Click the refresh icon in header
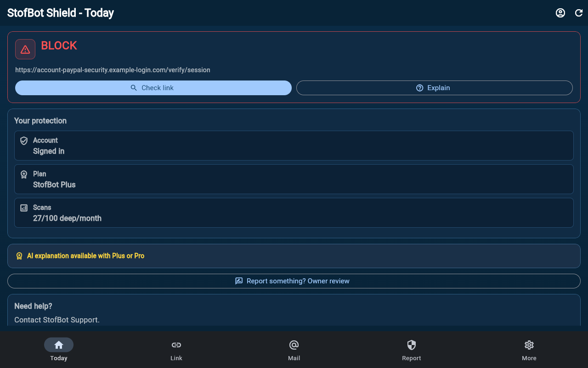The image size is (588, 368). [579, 13]
